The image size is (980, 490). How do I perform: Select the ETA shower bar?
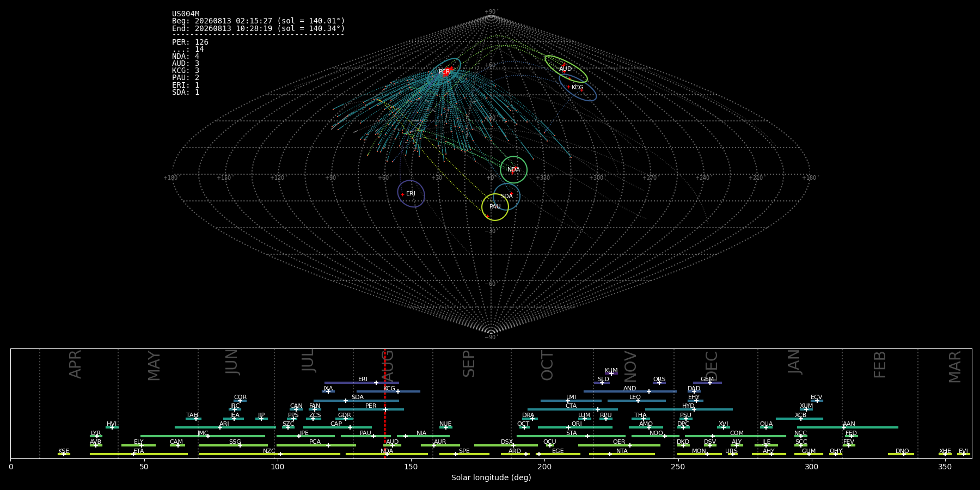coord(139,454)
